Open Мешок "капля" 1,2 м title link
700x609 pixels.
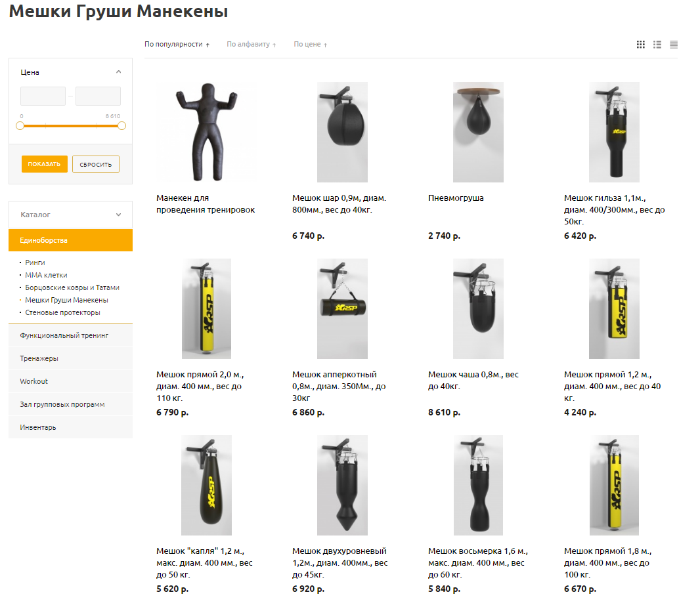point(204,563)
